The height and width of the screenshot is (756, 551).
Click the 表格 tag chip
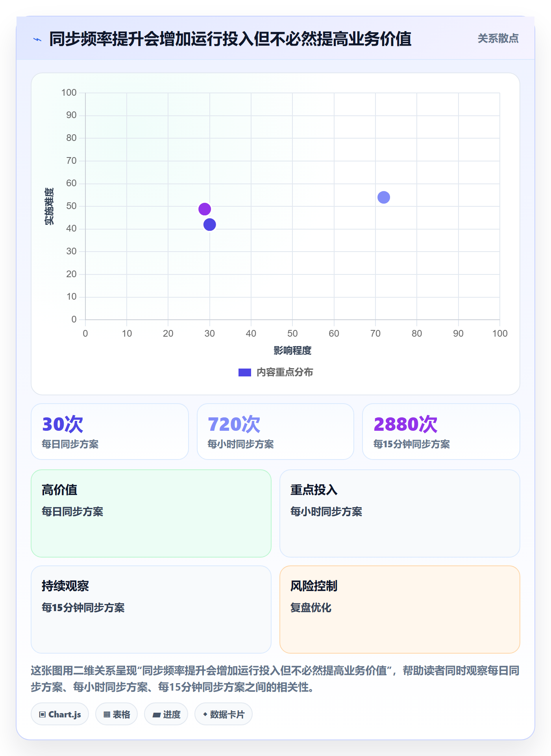tap(116, 714)
